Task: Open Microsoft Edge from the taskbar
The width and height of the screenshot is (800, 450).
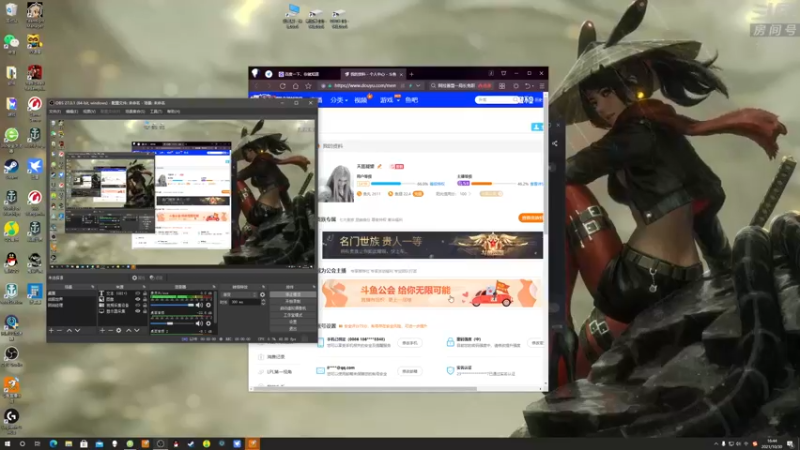Action: [x=53, y=444]
